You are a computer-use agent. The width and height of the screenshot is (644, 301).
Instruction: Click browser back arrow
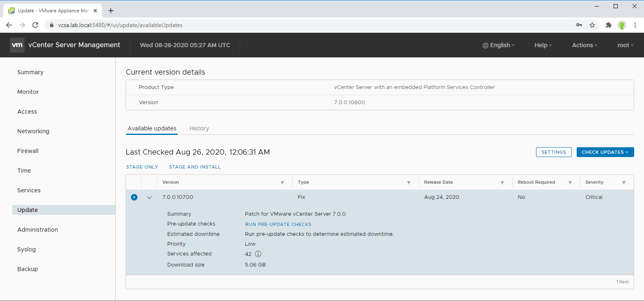(x=9, y=25)
